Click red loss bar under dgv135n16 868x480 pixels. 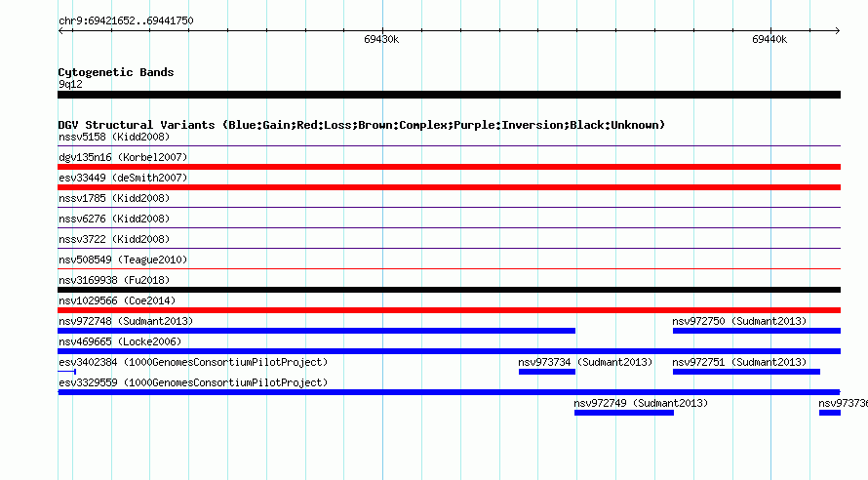tap(449, 167)
